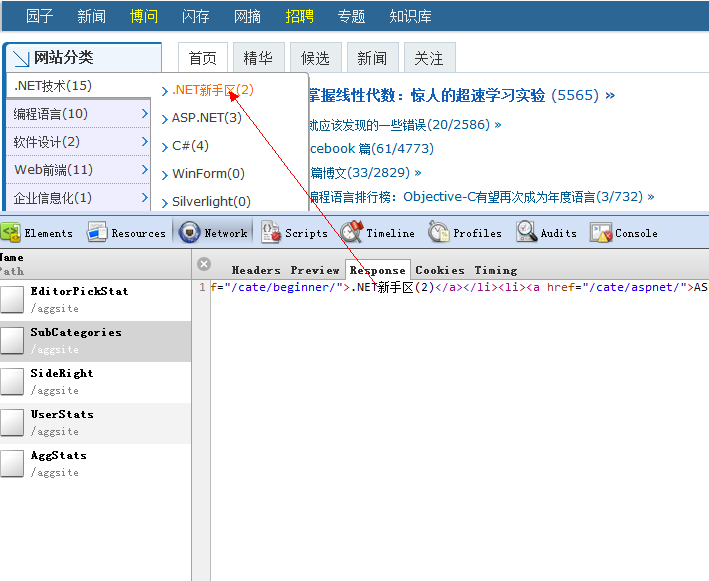Switch to the Preview tab
Screen dimensions: 709x581
point(315,270)
